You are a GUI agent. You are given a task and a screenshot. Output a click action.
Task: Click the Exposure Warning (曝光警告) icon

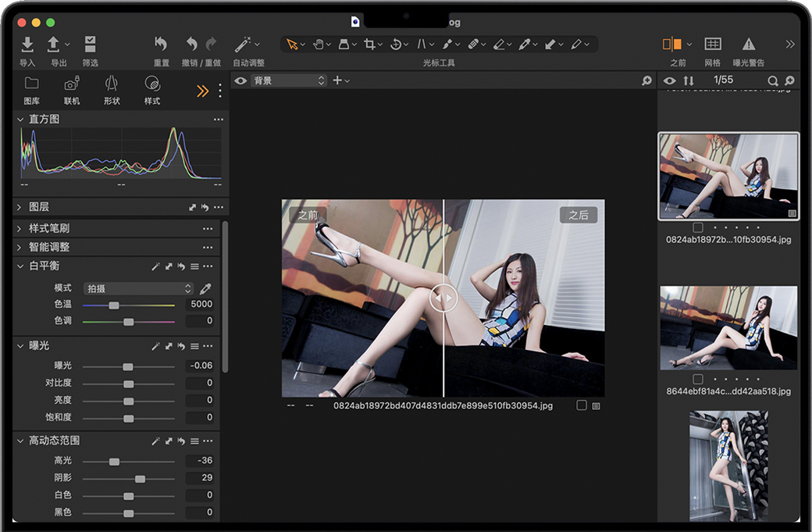(x=749, y=45)
